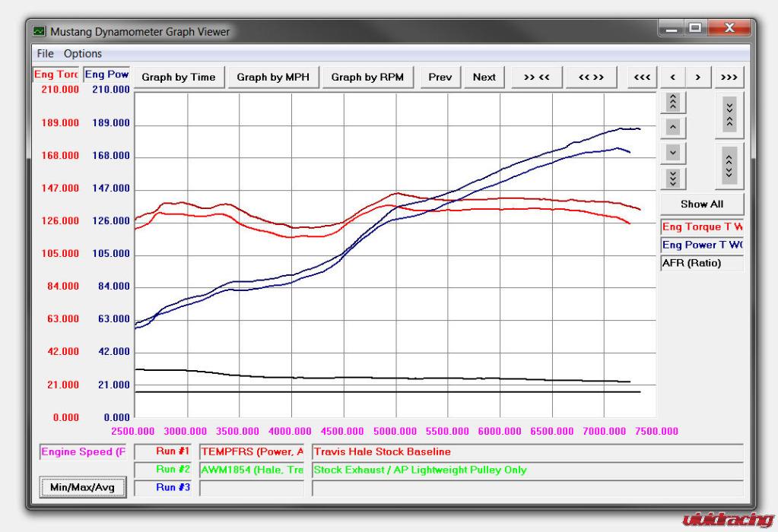Click the vertical compress arrows button

coord(729,114)
